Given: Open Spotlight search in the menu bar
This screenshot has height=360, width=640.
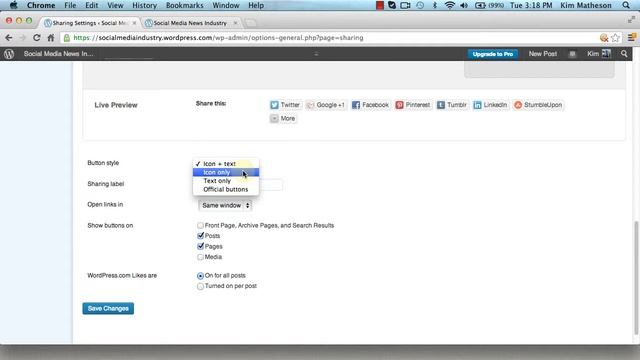Looking at the screenshot, I should (626, 5).
